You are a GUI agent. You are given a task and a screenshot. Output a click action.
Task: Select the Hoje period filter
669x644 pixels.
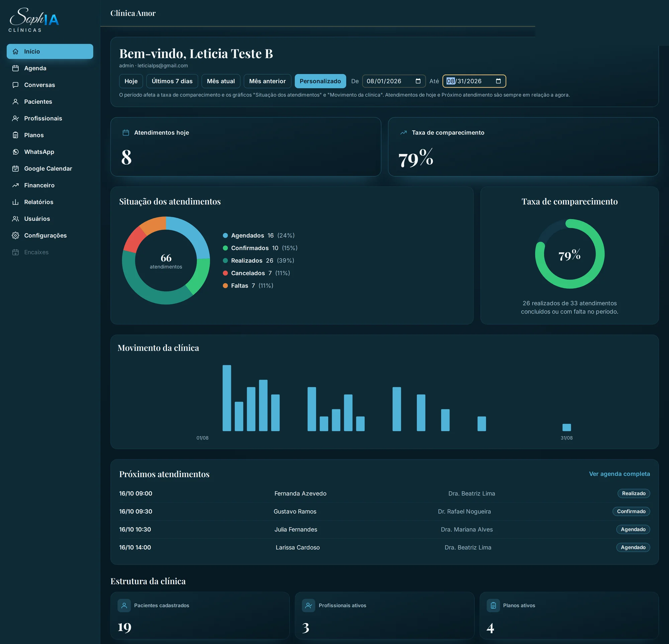tap(131, 81)
